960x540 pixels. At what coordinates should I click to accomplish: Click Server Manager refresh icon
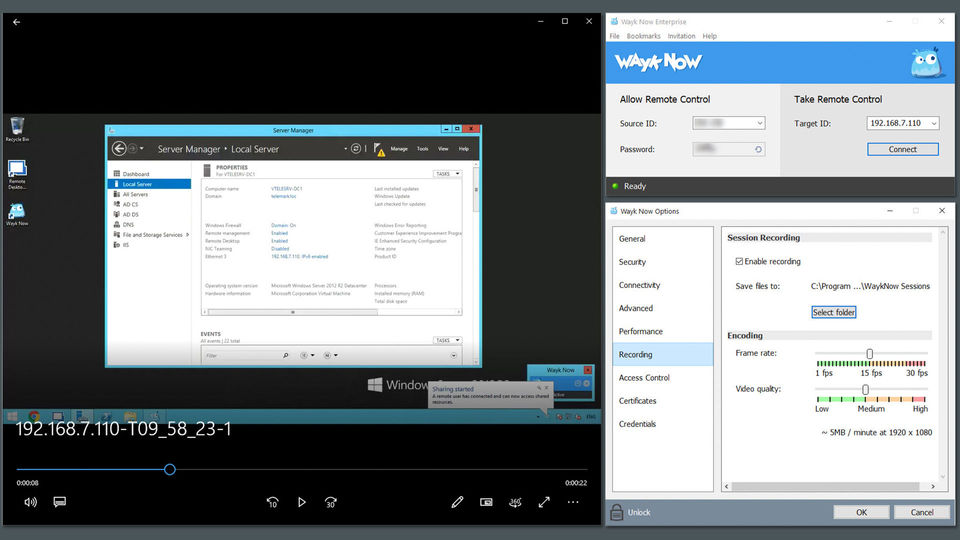(356, 149)
